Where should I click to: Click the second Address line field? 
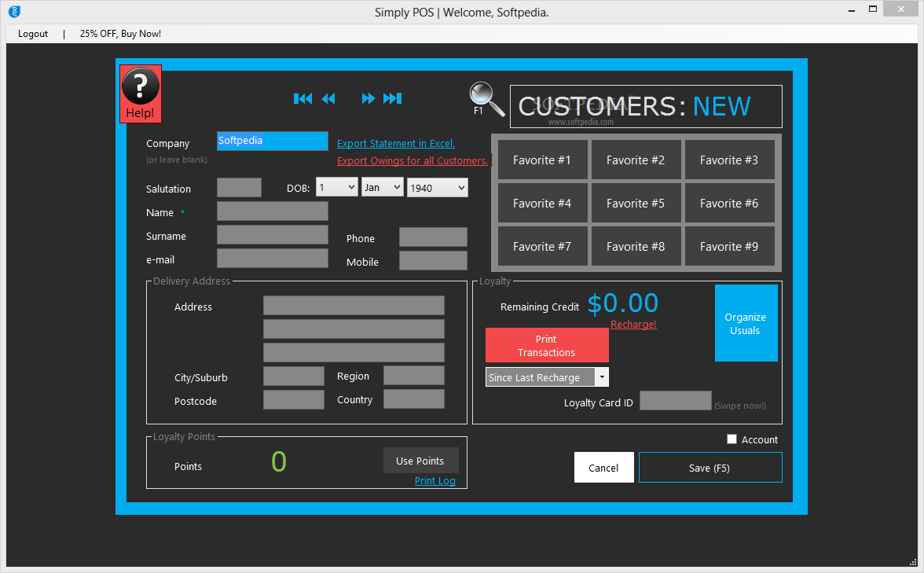(x=354, y=329)
